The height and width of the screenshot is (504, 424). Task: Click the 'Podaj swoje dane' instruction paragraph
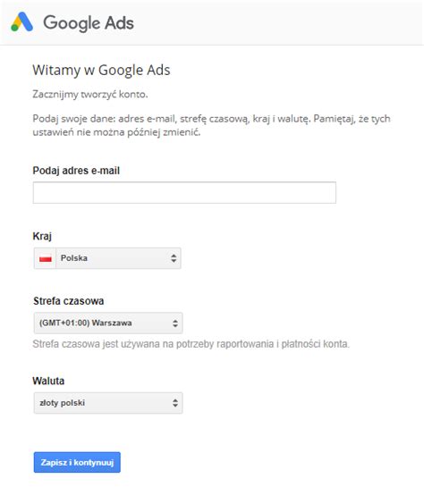click(211, 125)
